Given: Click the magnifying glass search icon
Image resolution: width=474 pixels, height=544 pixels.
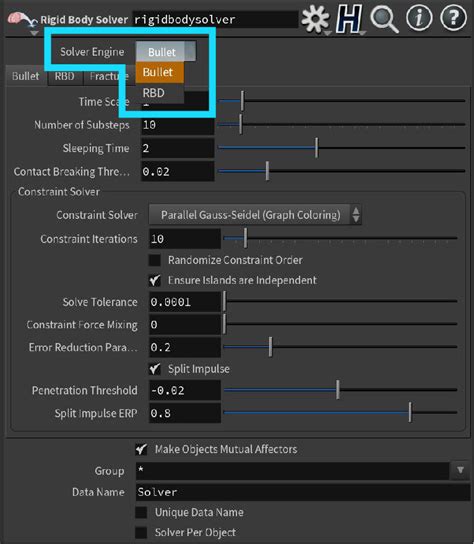Looking at the screenshot, I should (384, 19).
